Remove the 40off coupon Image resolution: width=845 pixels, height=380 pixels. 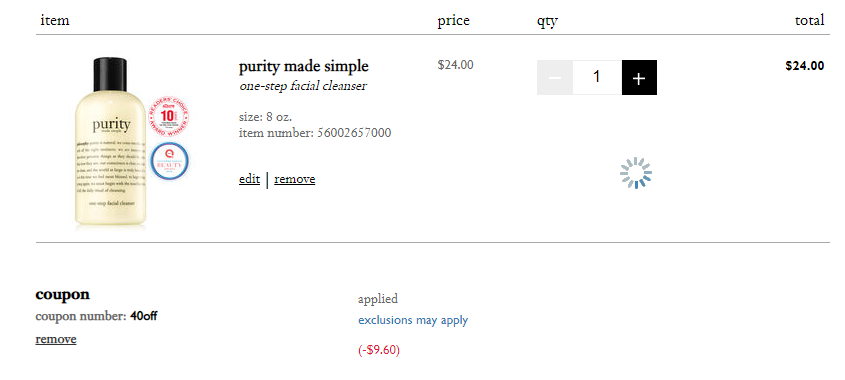click(x=56, y=339)
